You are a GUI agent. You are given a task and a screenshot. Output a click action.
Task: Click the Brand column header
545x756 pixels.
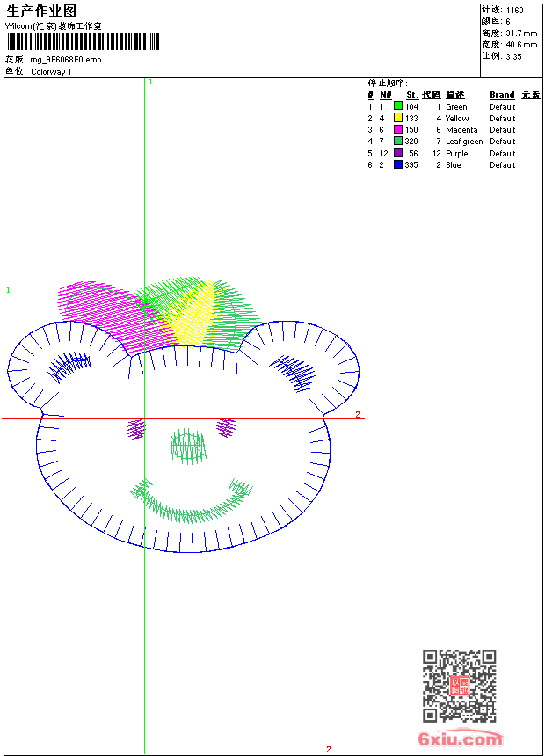[502, 95]
